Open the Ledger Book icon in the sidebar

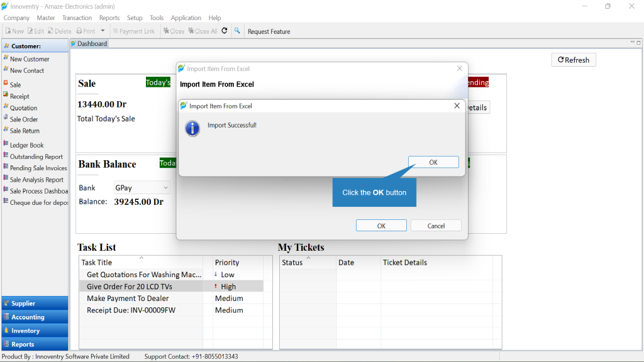tap(6, 144)
